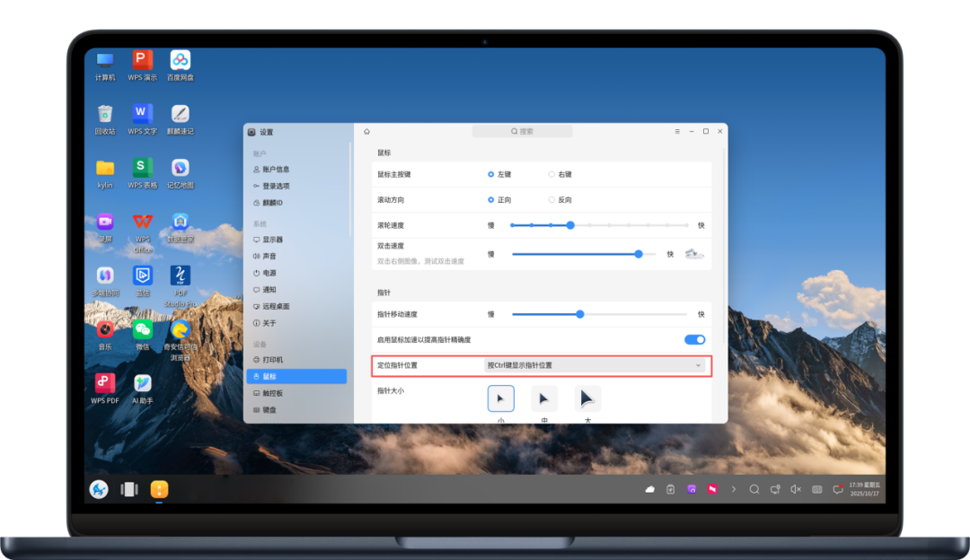The height and width of the screenshot is (560, 970).
Task: Click the 搜索 search field in settings
Action: click(523, 131)
